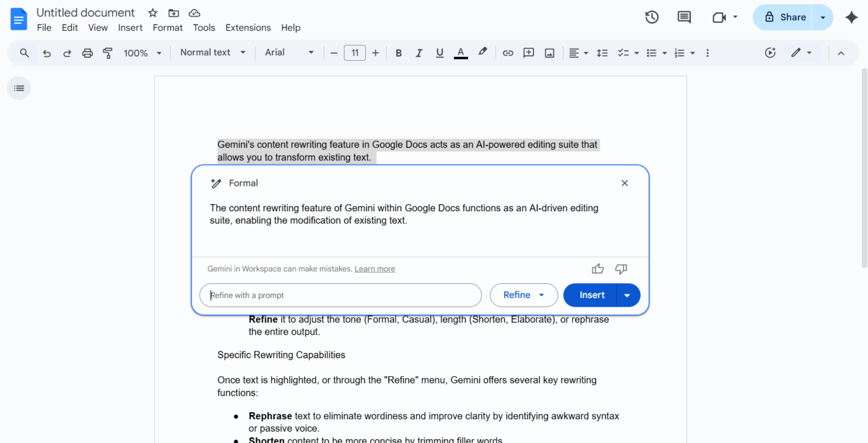Open the Extensions menu
The height and width of the screenshot is (443, 868).
click(x=248, y=28)
